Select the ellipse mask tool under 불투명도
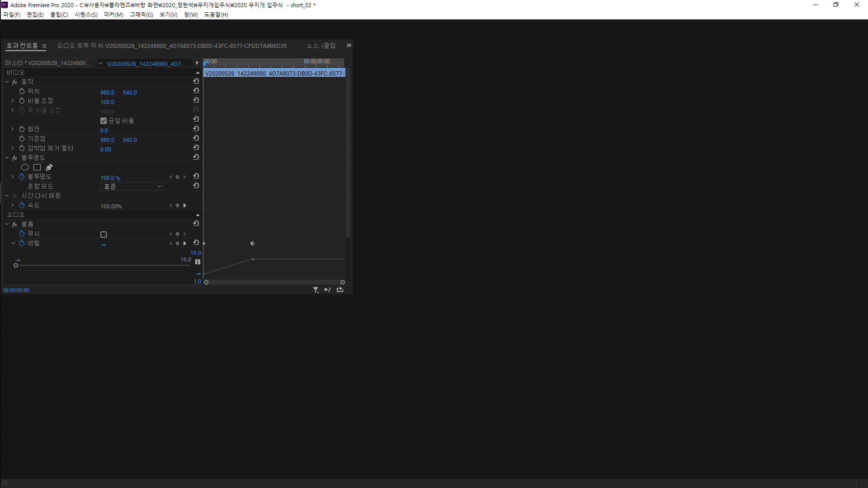This screenshot has height=488, width=868. pos(25,167)
